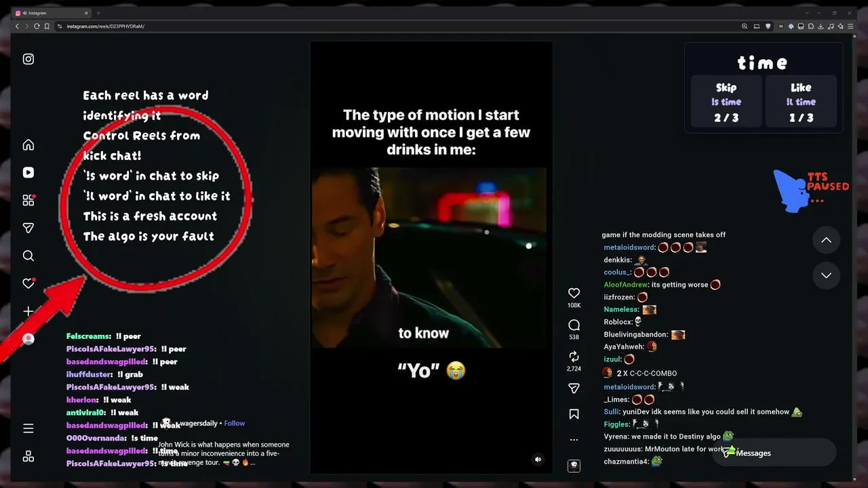Open the reel's audio thumbnail
The image size is (868, 488).
click(x=574, y=466)
